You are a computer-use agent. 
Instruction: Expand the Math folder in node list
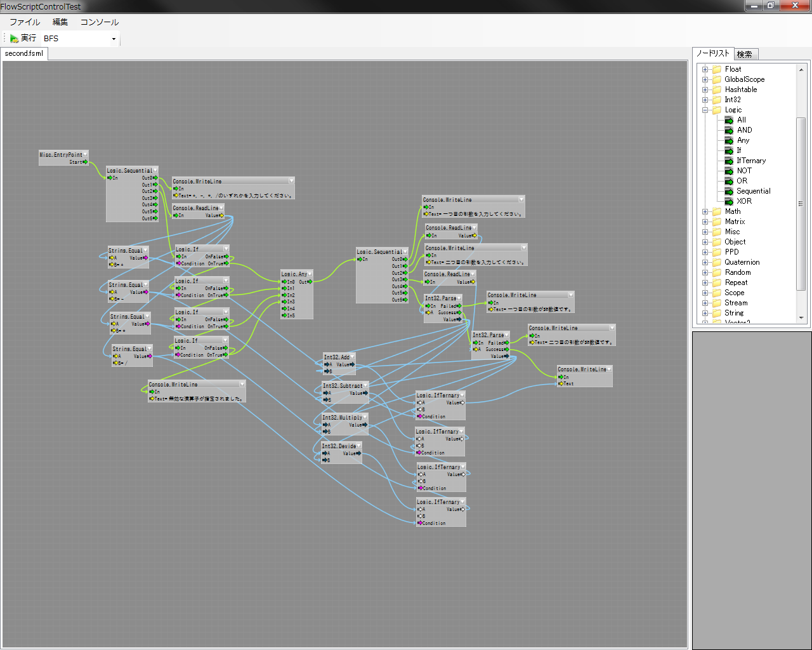(705, 211)
